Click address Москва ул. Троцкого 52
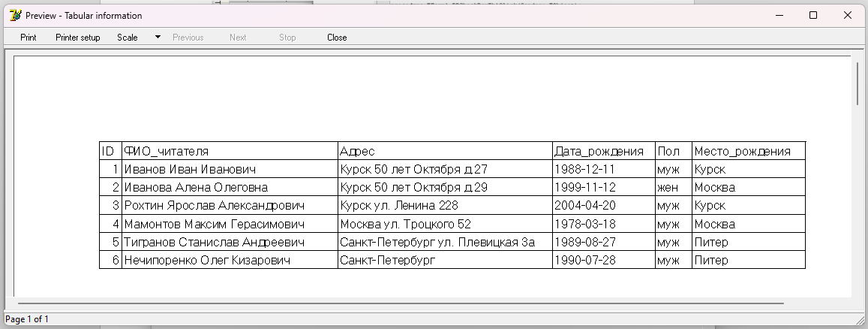This screenshot has height=329, width=868. click(x=445, y=224)
